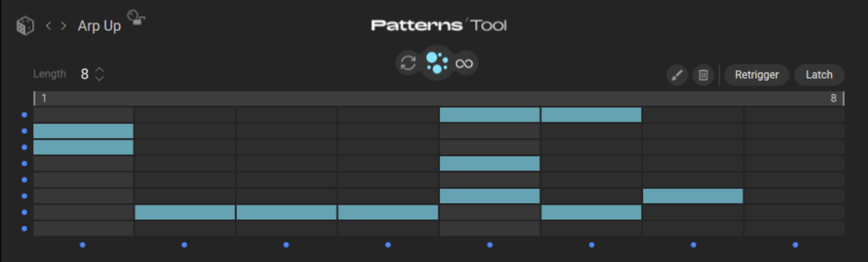Toggle the top row blue dot
This screenshot has width=868, height=262.
point(25,114)
